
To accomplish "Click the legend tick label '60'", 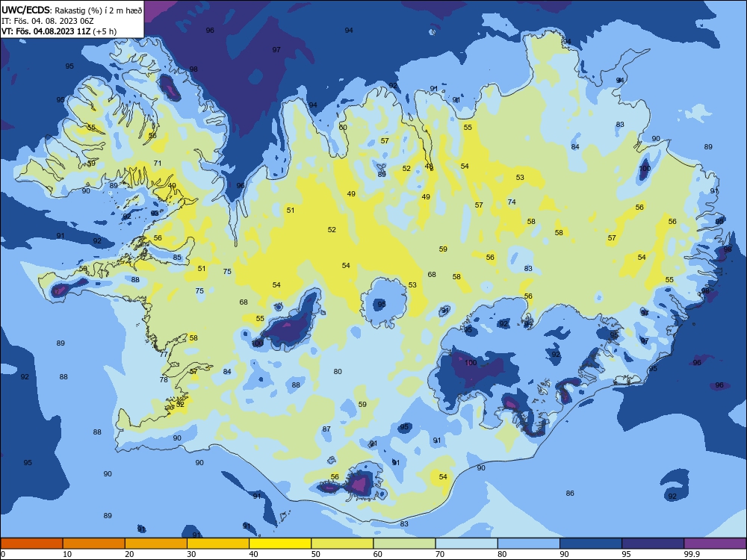I will [x=378, y=554].
